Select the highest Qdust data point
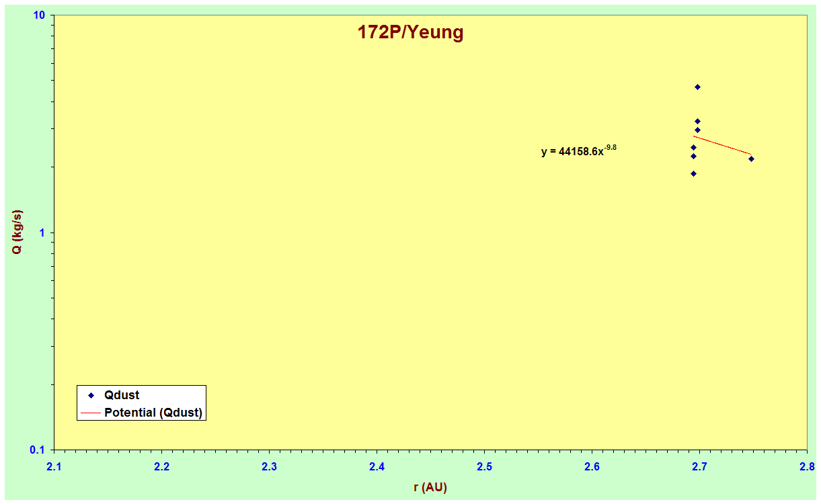The height and width of the screenshot is (504, 821). point(697,87)
